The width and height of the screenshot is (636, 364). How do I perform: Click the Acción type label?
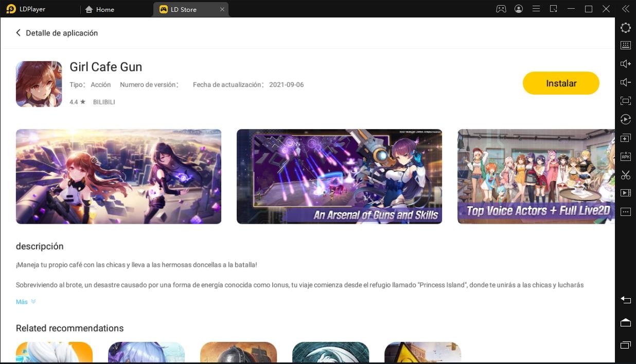[x=101, y=85]
